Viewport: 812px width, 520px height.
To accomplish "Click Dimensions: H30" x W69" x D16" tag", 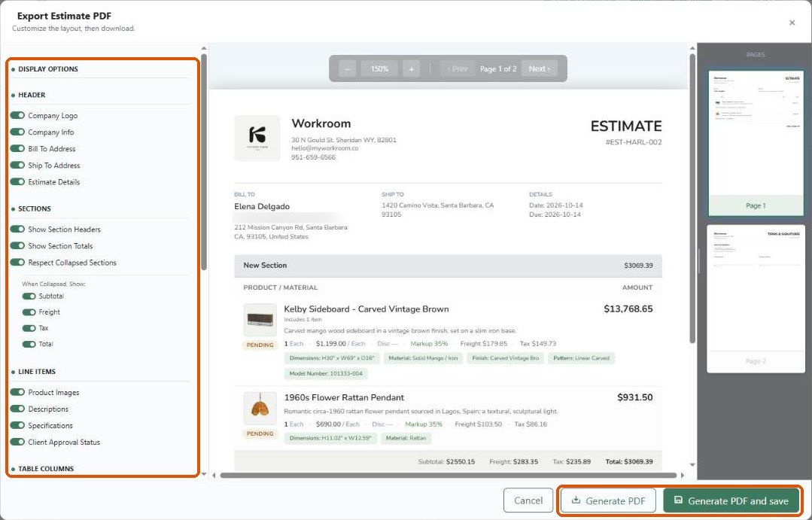I will 332,358.
